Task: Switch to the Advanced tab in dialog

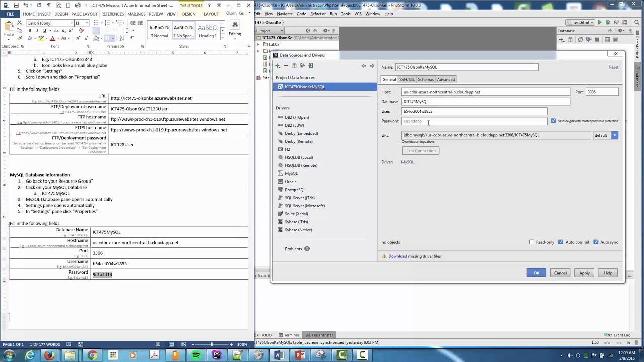Action: click(446, 79)
